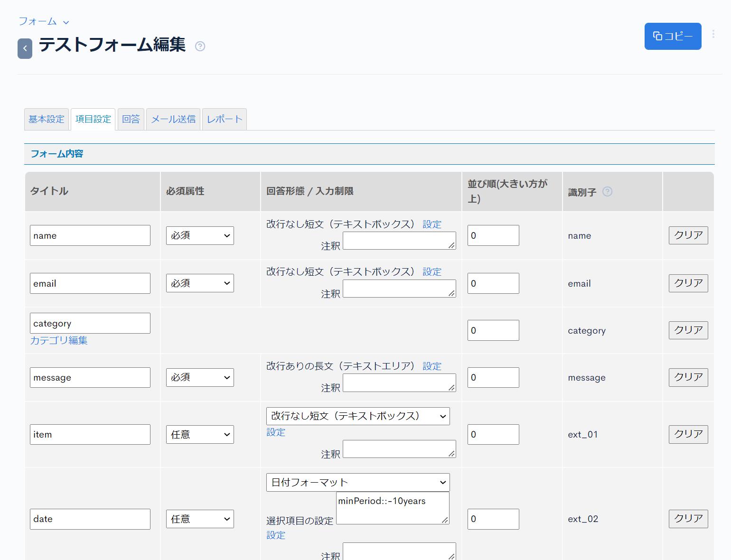Change the 任意 dropdown for the date row

click(199, 519)
